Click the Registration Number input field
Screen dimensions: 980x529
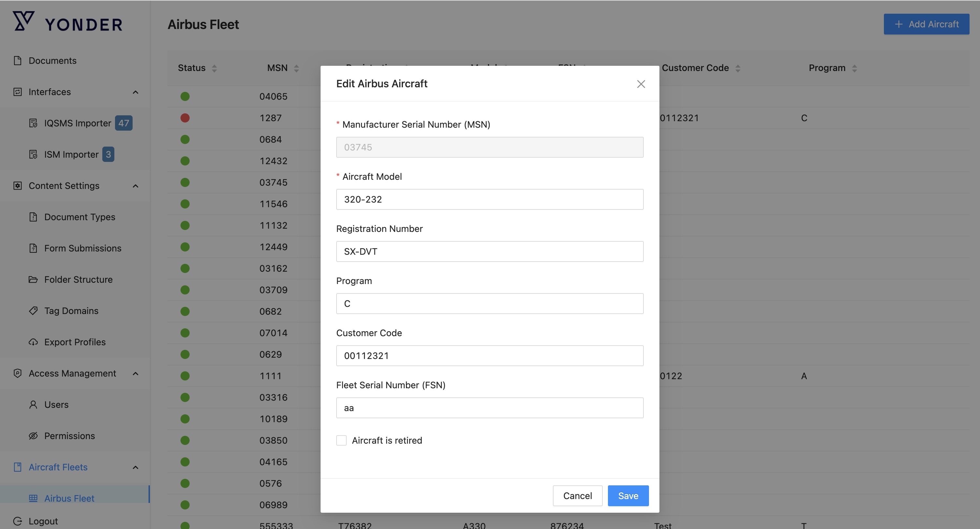point(490,251)
